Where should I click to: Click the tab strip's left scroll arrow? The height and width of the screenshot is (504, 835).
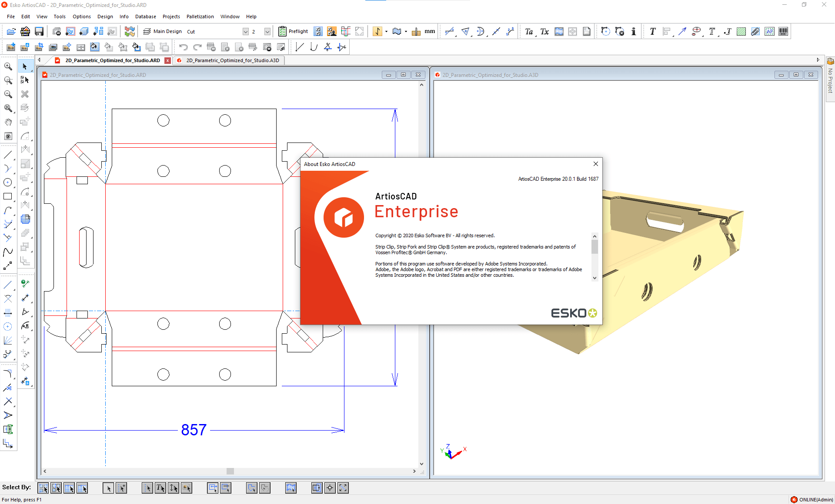(x=39, y=60)
